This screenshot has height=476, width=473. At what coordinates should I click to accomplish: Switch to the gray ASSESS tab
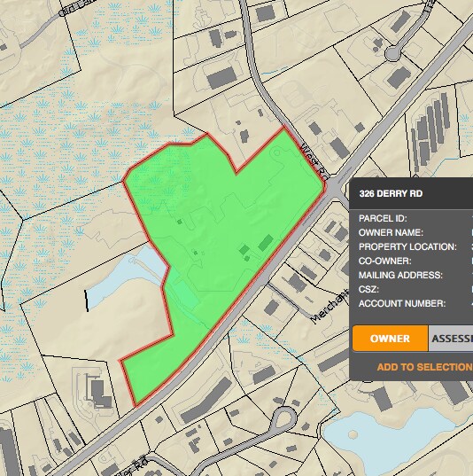pos(451,339)
